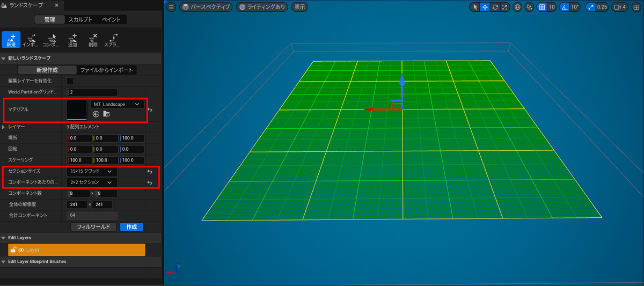Select the 新規 (New) landscape tool
644x286 pixels.
coord(11,40)
